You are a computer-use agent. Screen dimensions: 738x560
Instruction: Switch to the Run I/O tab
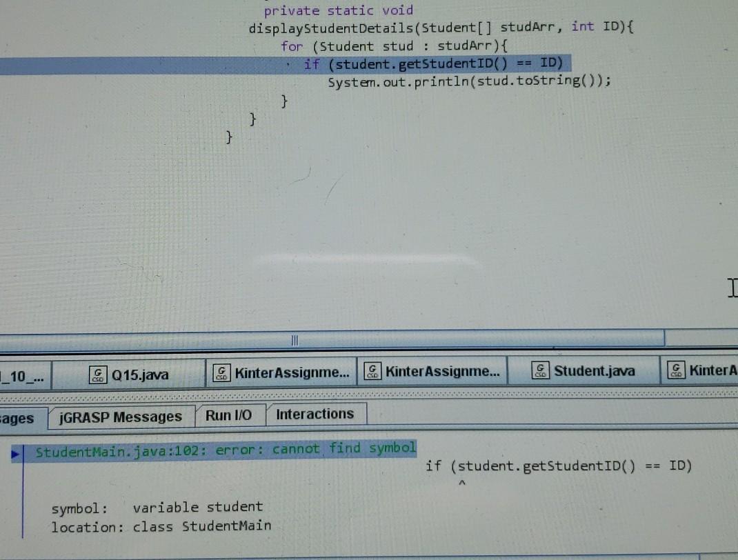(x=230, y=414)
